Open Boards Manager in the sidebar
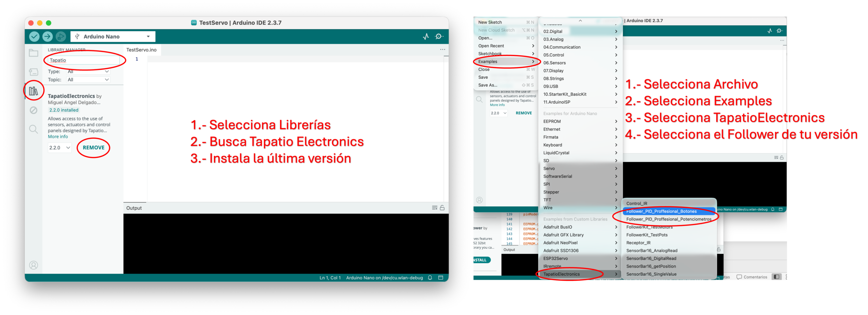Viewport: 868px width, 315px height. coord(33,72)
